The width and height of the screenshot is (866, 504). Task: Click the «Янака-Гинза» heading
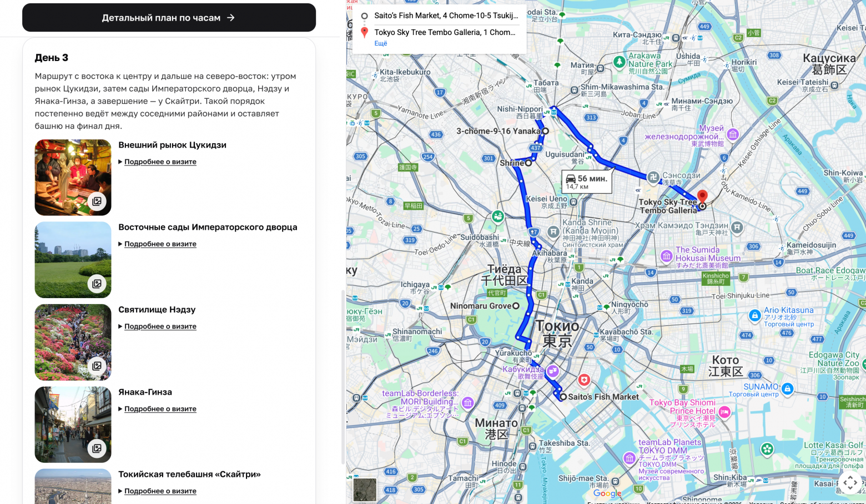pos(145,392)
